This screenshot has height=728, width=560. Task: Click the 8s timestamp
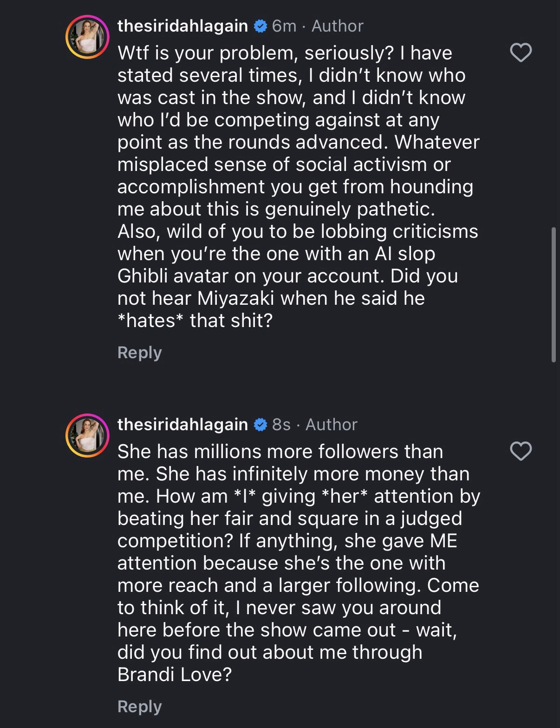pos(281,425)
